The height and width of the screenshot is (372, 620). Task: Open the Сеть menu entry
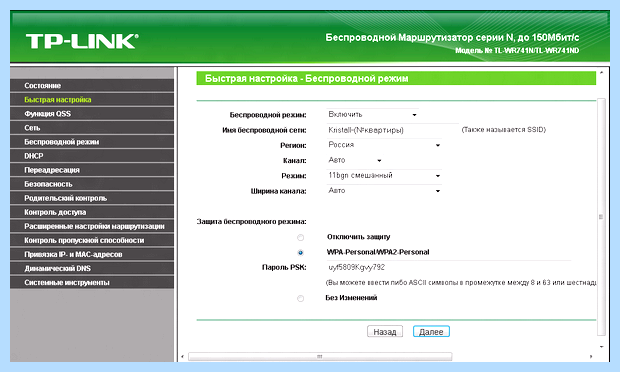[92, 128]
